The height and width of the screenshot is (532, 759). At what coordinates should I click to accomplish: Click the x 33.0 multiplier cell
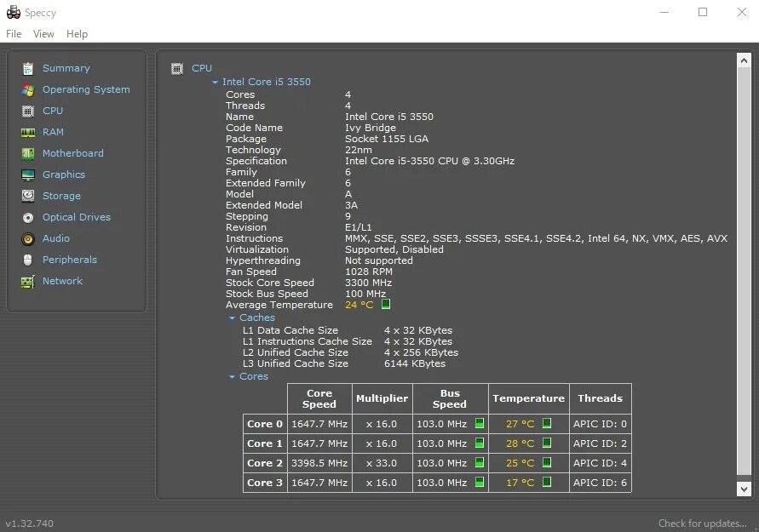pos(382,463)
